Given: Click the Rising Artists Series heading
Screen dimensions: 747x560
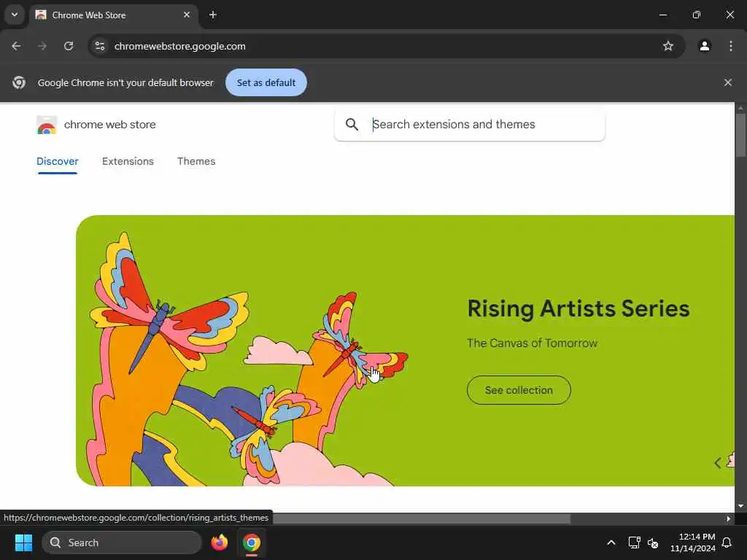Looking at the screenshot, I should [x=578, y=308].
